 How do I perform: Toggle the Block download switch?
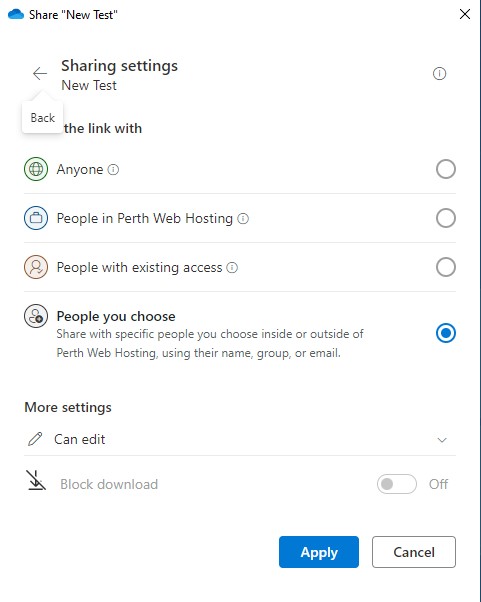(x=397, y=484)
